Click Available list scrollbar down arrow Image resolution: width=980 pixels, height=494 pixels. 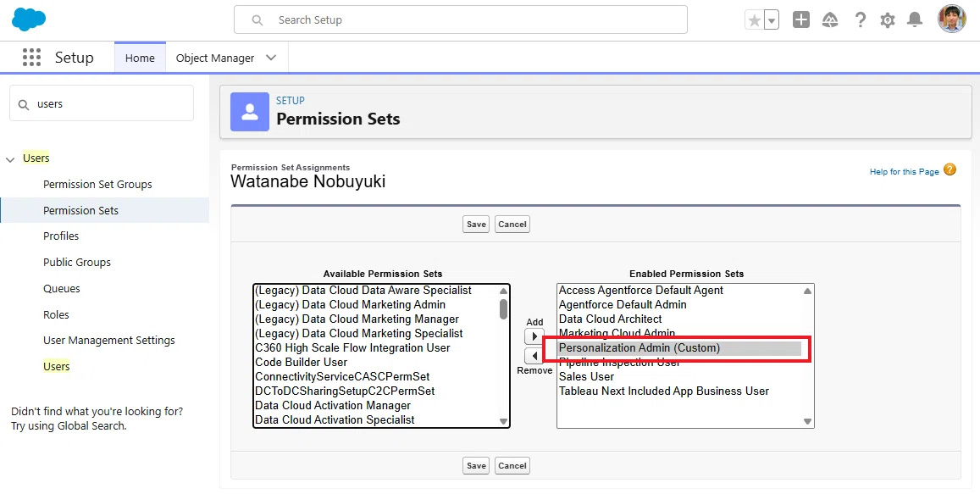(504, 422)
